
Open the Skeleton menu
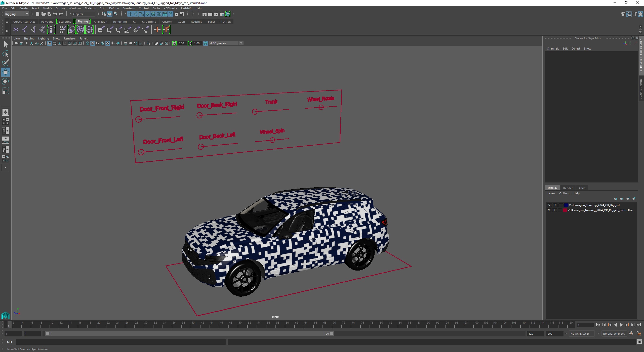pos(90,8)
